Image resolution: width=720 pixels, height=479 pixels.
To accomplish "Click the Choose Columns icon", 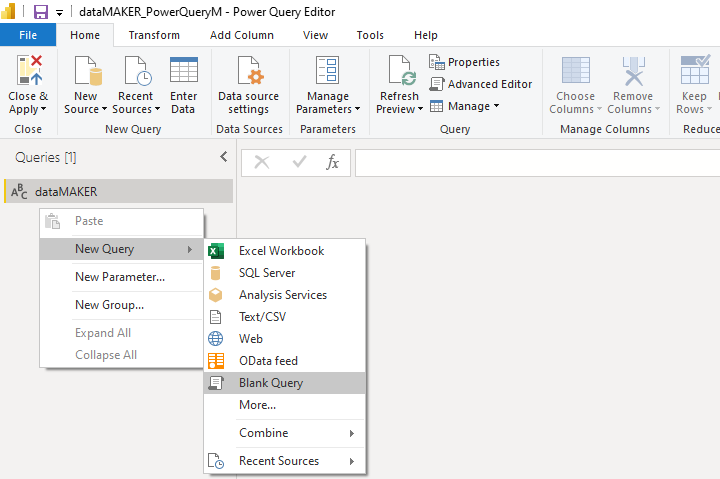I will 575,70.
